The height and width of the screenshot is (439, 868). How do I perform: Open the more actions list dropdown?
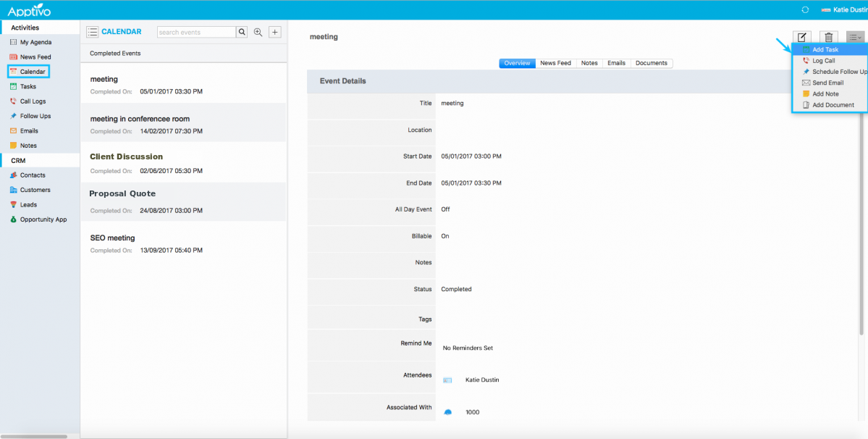855,38
